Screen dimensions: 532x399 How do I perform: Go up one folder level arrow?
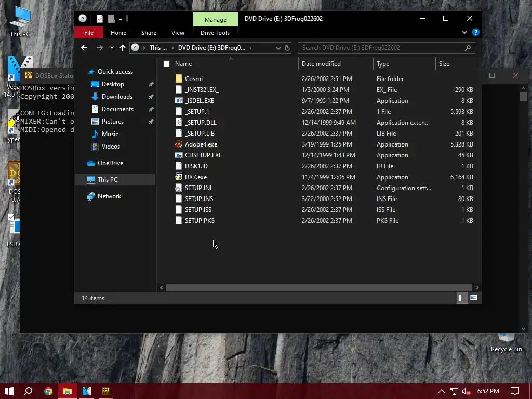pos(123,48)
